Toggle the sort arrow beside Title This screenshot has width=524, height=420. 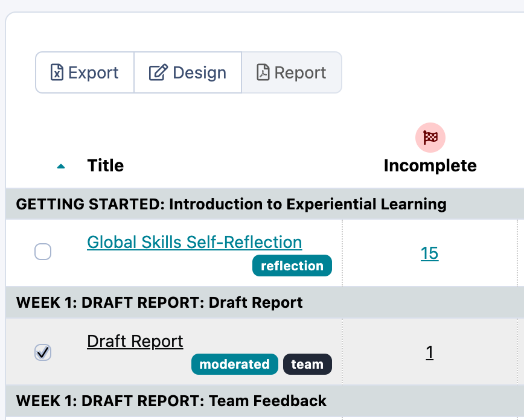point(60,167)
